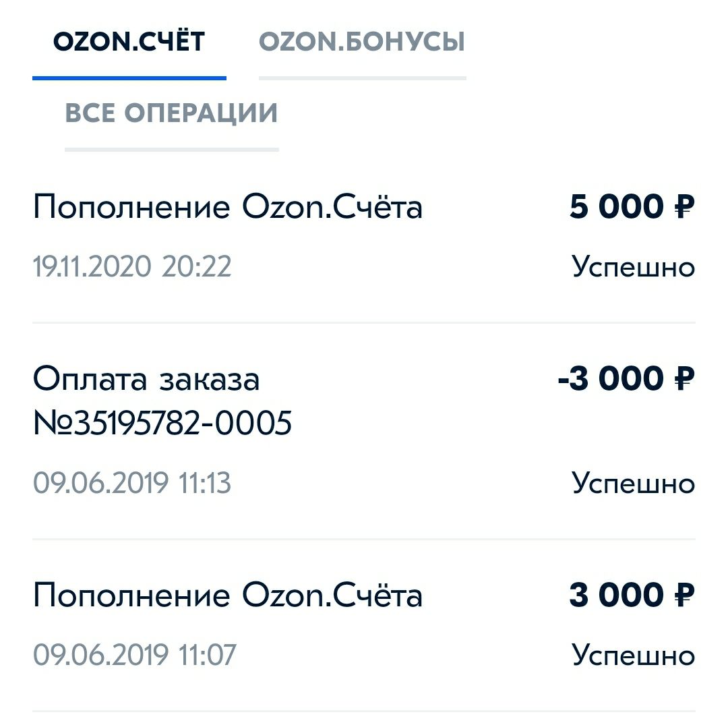Click the 5 000 ₽ top-up amount

tap(632, 207)
